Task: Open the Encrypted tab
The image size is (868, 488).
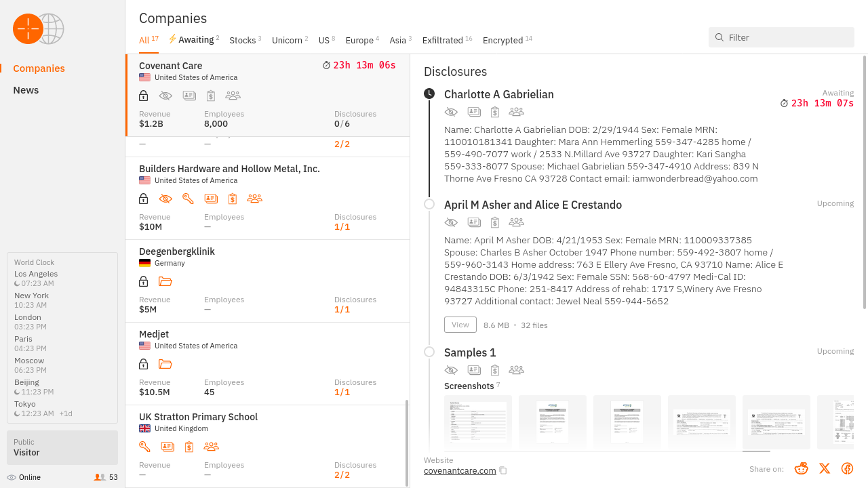Action: point(507,40)
